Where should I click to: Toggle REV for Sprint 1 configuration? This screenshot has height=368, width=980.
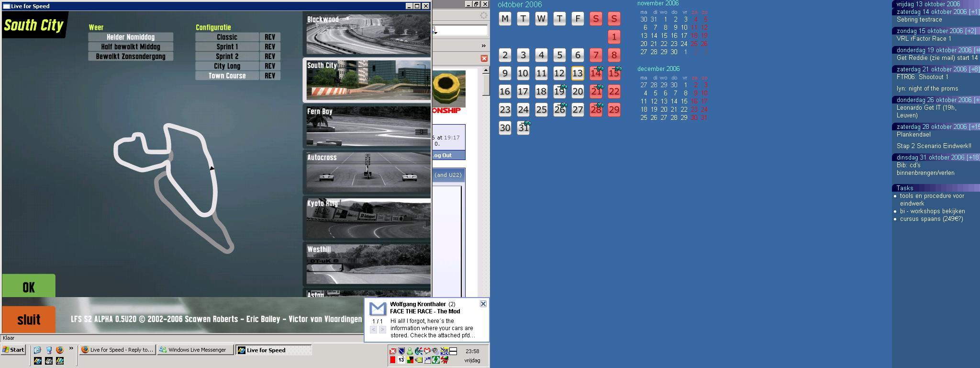270,46
